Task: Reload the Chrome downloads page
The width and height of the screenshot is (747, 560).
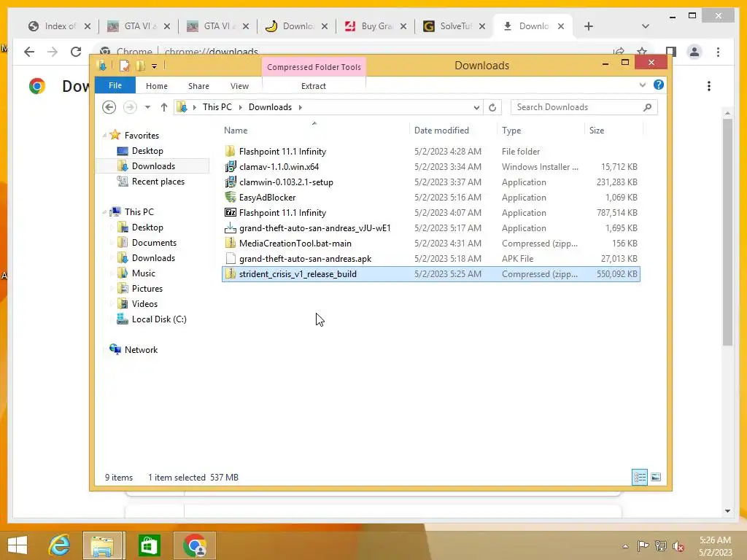Action: (x=76, y=52)
